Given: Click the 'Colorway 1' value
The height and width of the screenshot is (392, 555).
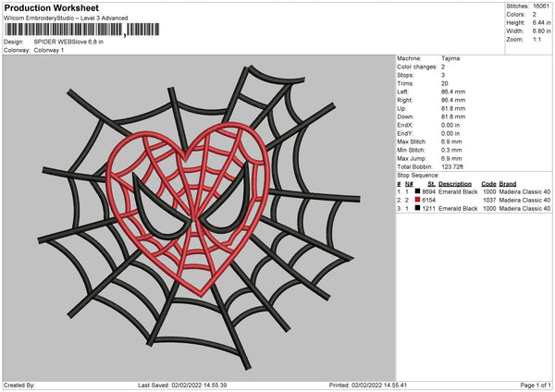Looking at the screenshot, I should click(x=49, y=50).
